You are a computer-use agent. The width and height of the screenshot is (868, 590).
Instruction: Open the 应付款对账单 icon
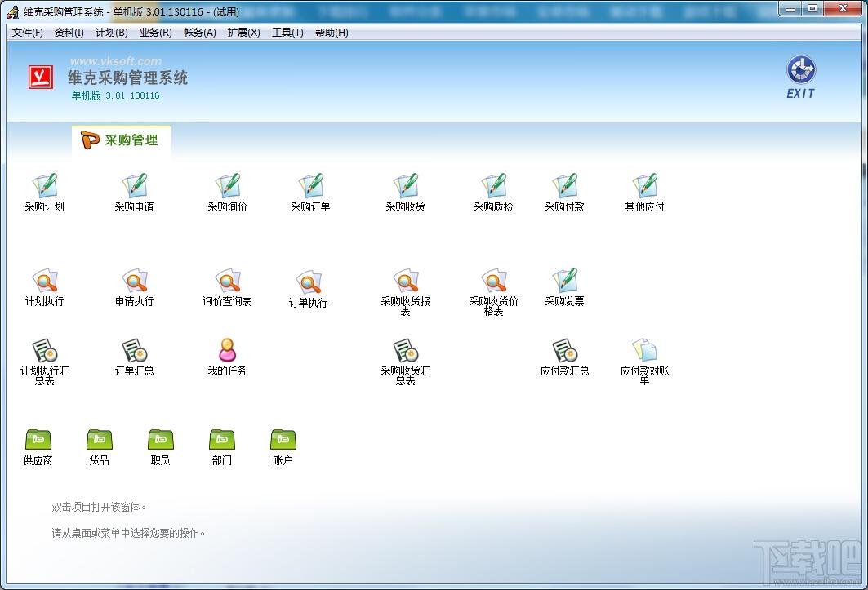tap(645, 351)
